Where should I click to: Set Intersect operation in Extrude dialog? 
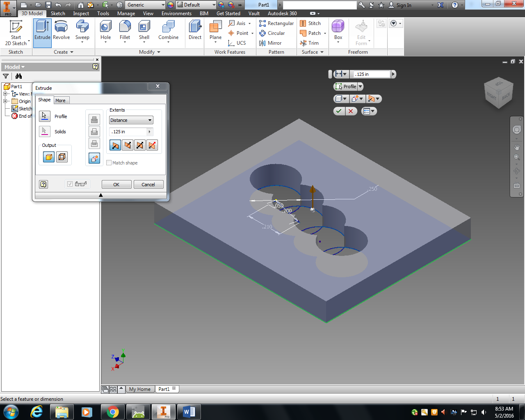click(x=94, y=144)
